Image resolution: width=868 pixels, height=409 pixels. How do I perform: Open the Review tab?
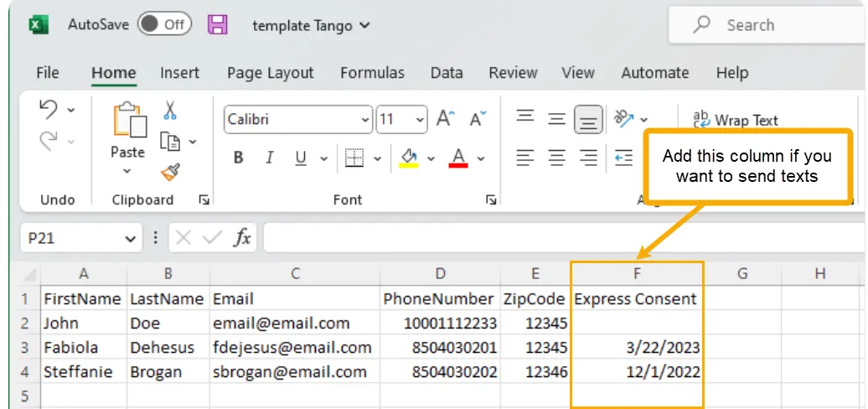click(x=513, y=73)
